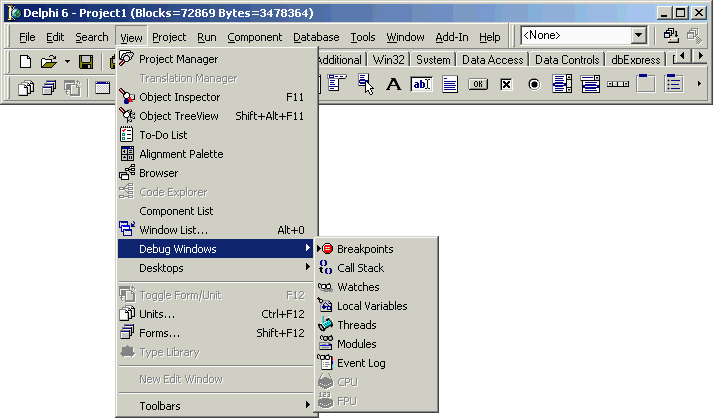Open Local Variables debug window
Viewport: 713px width, 418px height.
(x=377, y=306)
